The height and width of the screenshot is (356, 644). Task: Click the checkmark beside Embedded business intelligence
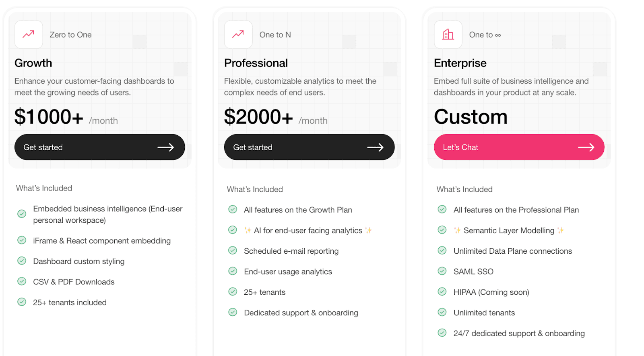pos(22,214)
